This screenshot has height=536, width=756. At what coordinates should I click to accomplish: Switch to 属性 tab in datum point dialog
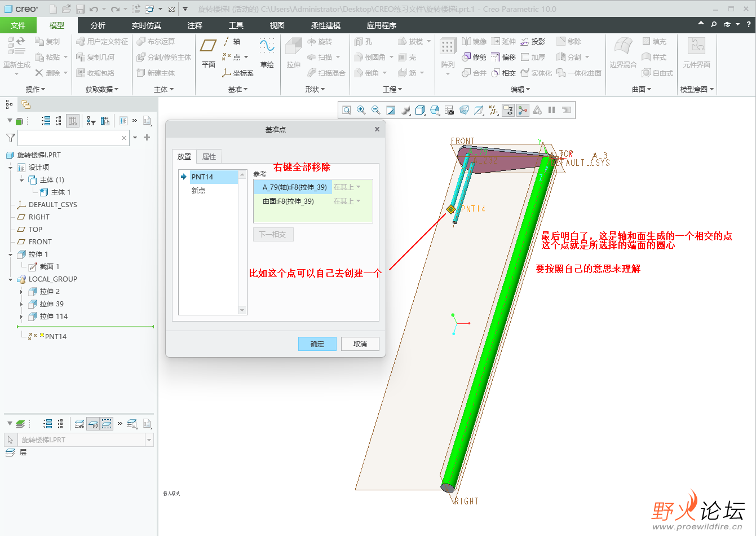(209, 156)
